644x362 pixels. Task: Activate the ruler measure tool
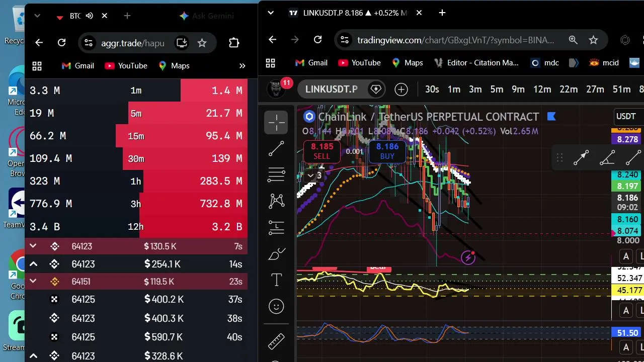[276, 341]
